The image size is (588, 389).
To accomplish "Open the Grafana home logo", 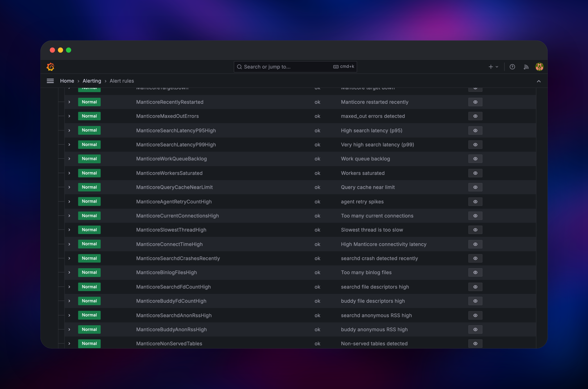I will [51, 67].
